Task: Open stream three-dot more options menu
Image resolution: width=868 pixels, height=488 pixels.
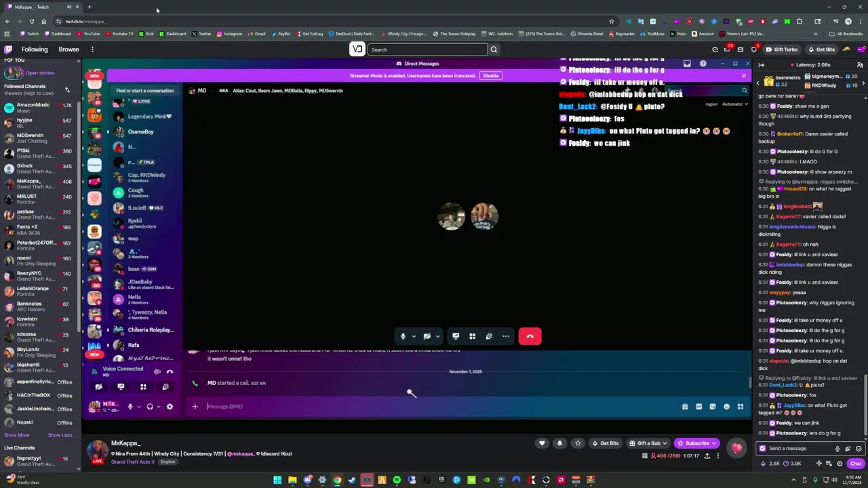Action: pyautogui.click(x=718, y=456)
